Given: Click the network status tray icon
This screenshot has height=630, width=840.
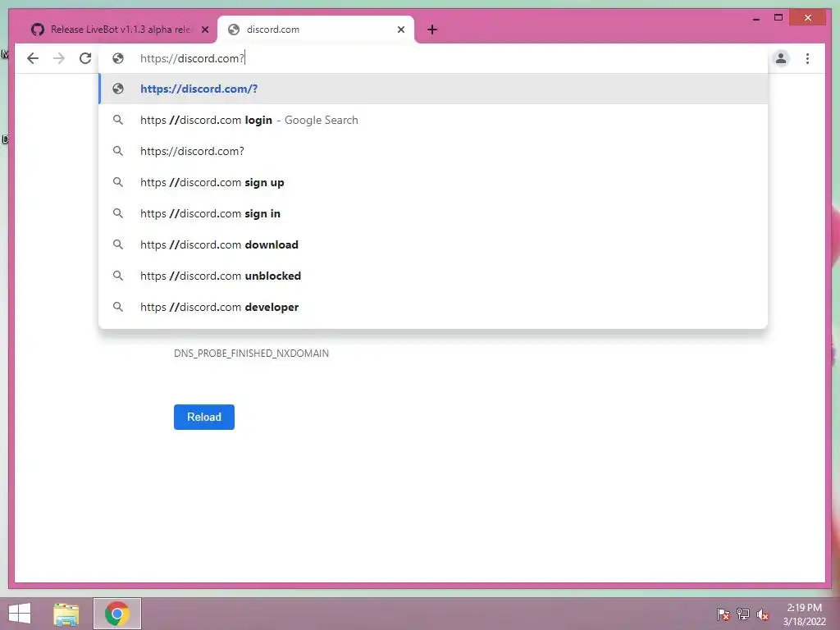Looking at the screenshot, I should [x=743, y=614].
